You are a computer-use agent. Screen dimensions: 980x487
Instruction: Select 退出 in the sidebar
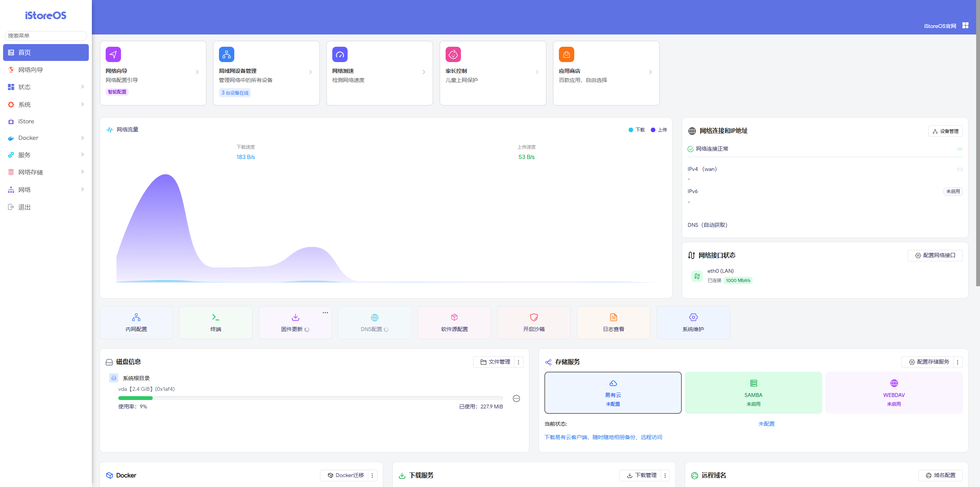point(24,207)
